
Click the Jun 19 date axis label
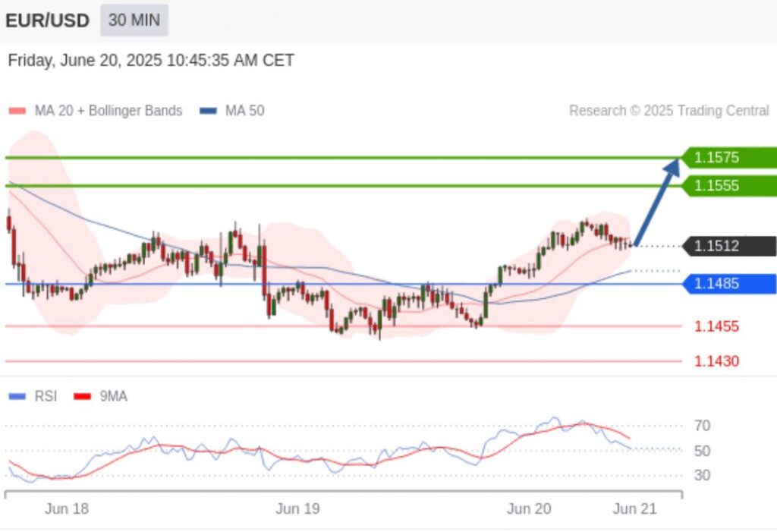click(x=297, y=509)
